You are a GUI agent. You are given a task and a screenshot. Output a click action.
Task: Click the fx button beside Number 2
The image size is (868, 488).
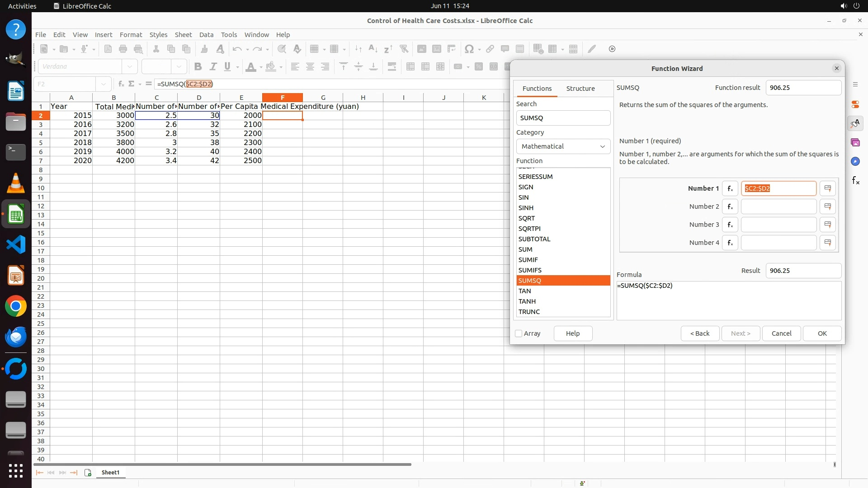click(730, 206)
